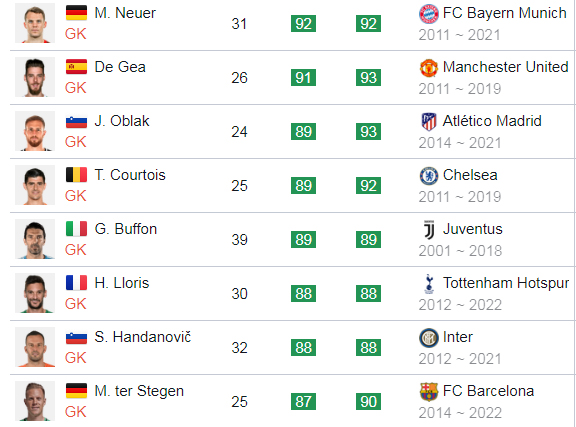
Task: Click the Manchester United club crest
Action: click(x=429, y=68)
